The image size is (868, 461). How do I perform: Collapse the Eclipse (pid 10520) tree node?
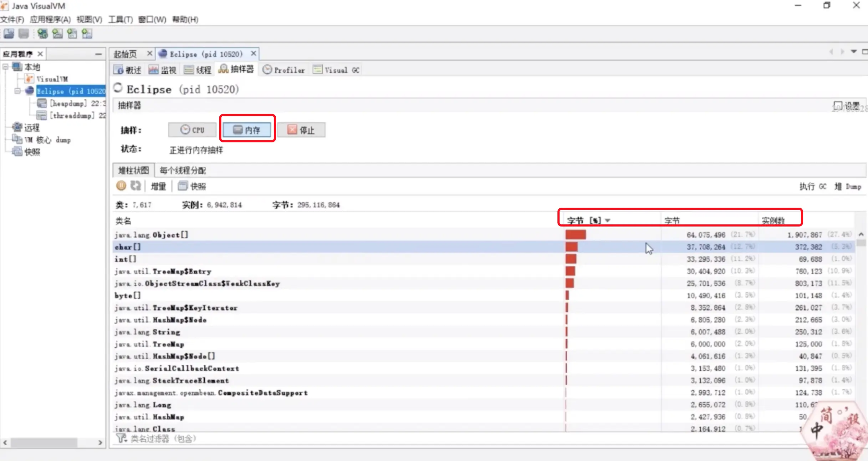(x=17, y=91)
